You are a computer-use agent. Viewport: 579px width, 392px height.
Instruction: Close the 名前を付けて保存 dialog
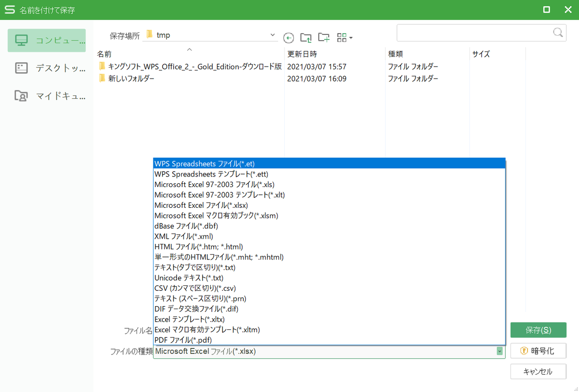(567, 10)
